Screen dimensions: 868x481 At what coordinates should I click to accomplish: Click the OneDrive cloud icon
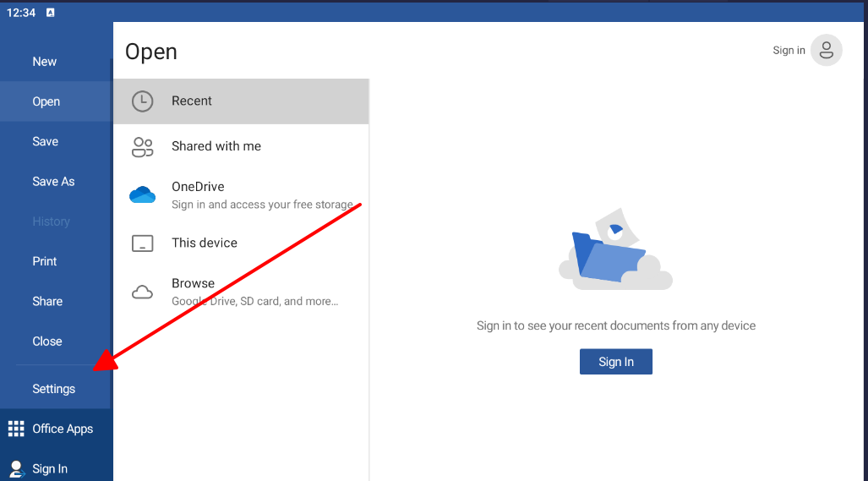tap(142, 195)
